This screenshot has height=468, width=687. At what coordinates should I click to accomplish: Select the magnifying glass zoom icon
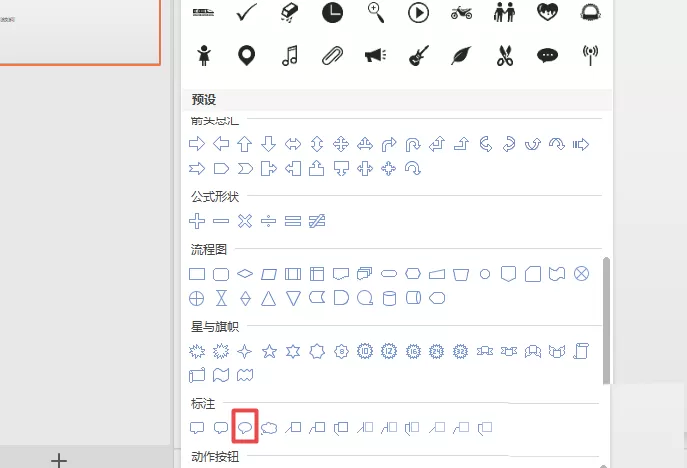(x=376, y=13)
